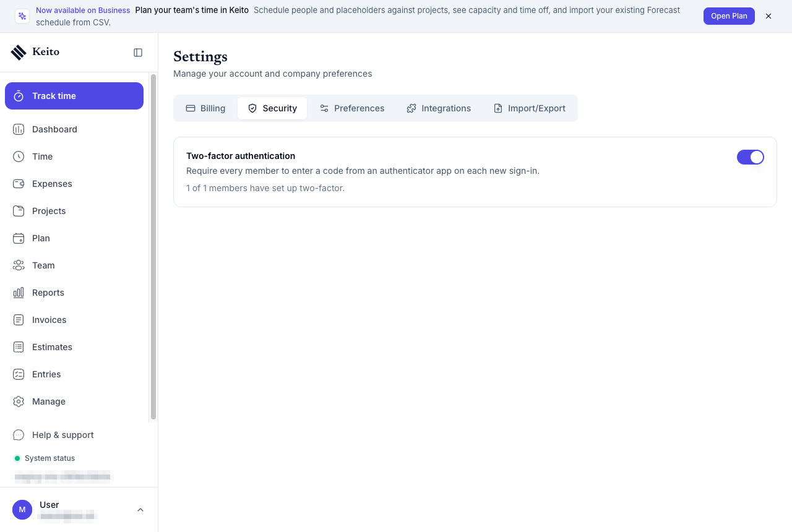The width and height of the screenshot is (792, 532).
Task: Navigate to Projects
Action: tap(74, 211)
